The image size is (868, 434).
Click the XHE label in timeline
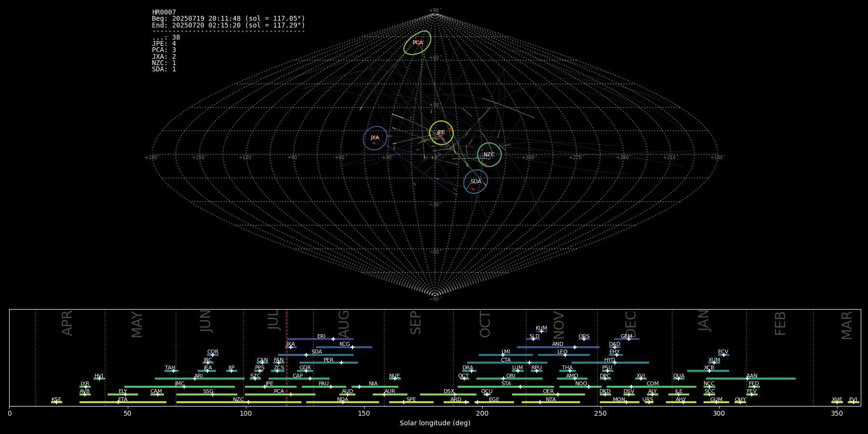click(837, 400)
